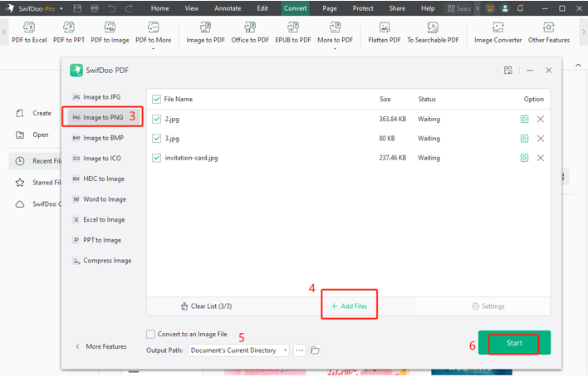Open Image Converter tool
This screenshot has width=588, height=377.
(497, 32)
